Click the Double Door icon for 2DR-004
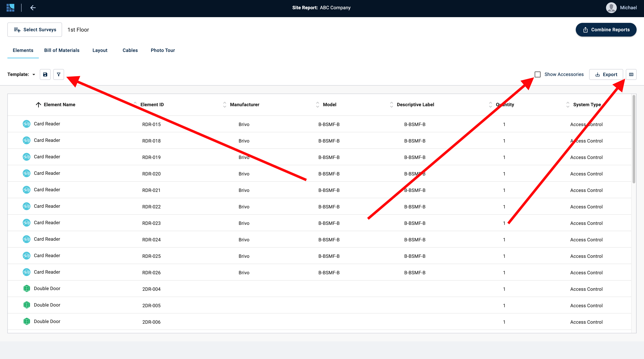Screen dimensions: 644x359 click(27, 289)
